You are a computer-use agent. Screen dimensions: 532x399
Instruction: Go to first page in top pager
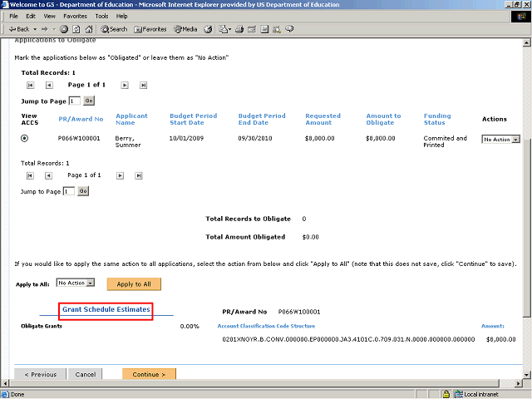coord(31,85)
